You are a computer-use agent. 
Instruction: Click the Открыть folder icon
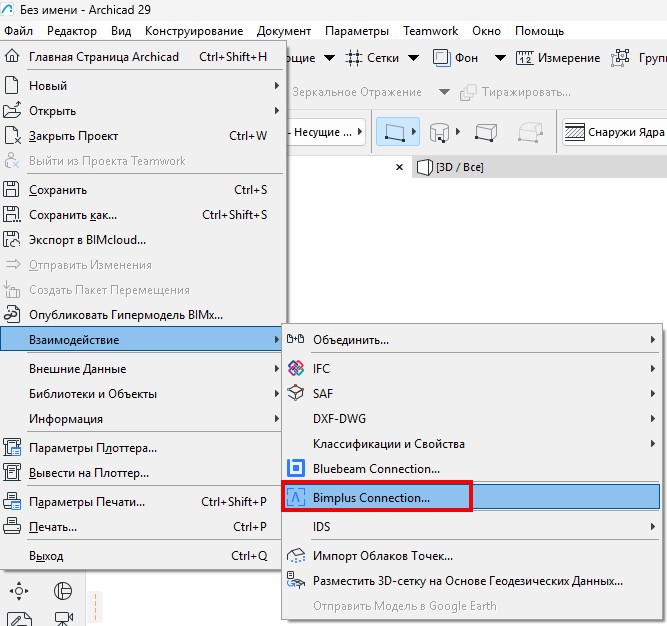(x=12, y=110)
